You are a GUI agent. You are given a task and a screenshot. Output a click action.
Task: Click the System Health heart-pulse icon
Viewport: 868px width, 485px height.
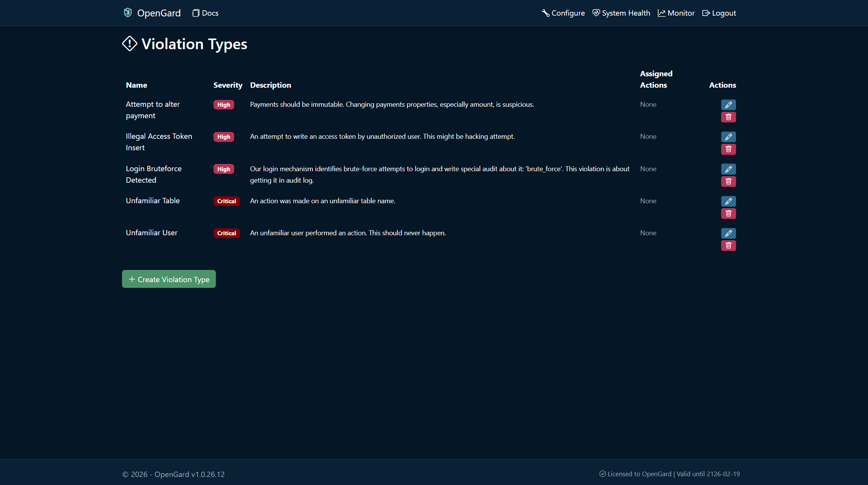click(596, 13)
